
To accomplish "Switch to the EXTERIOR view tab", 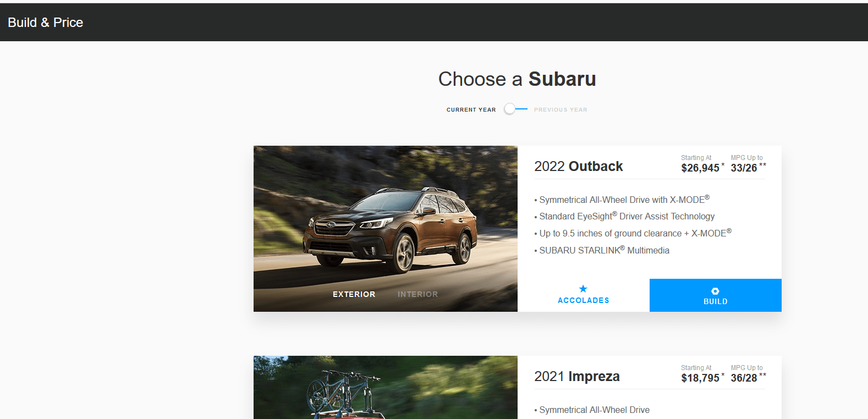I will coord(354,294).
